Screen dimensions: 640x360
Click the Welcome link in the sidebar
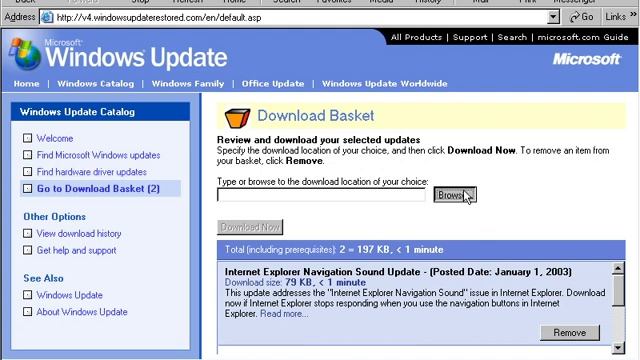click(x=55, y=138)
